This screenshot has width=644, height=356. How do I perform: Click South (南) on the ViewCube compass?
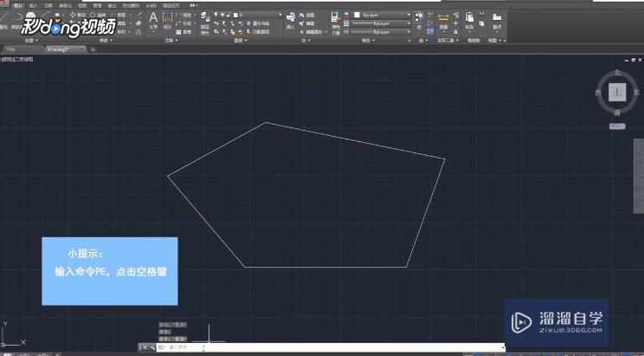[617, 113]
